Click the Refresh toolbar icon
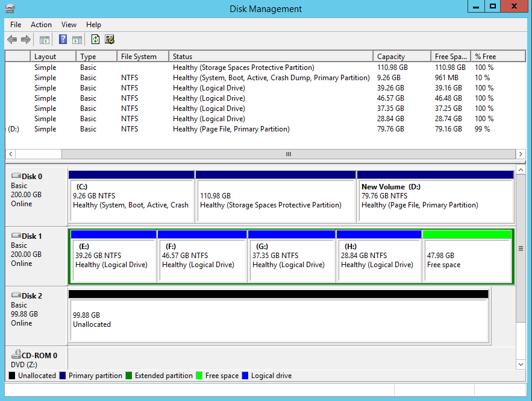The image size is (532, 401). coord(95,40)
